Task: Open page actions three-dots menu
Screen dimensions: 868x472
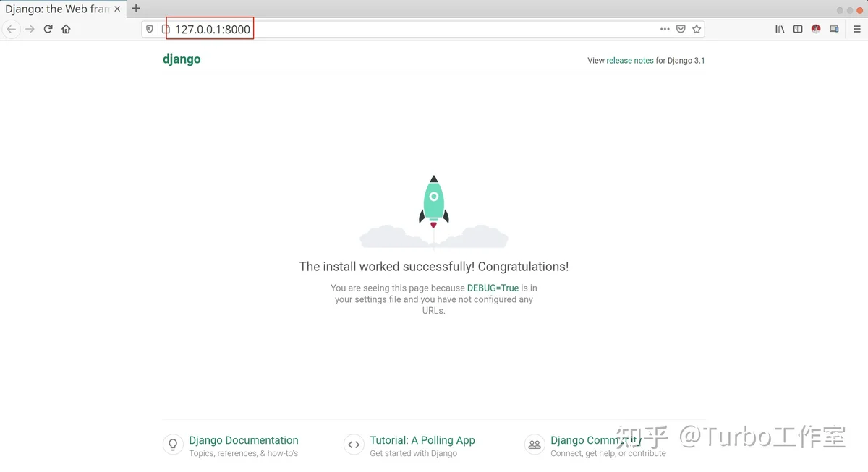Action: pyautogui.click(x=665, y=29)
